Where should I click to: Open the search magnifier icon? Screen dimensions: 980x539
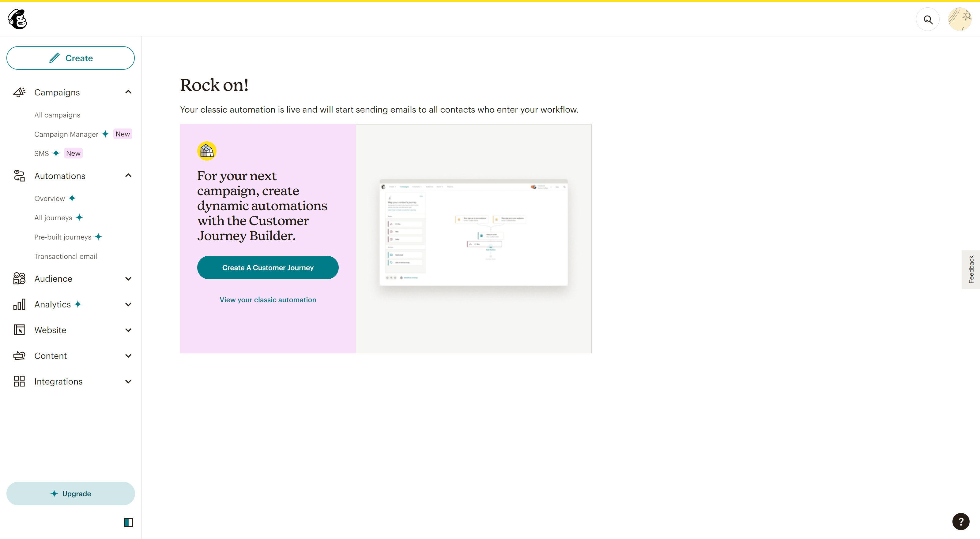(x=928, y=19)
